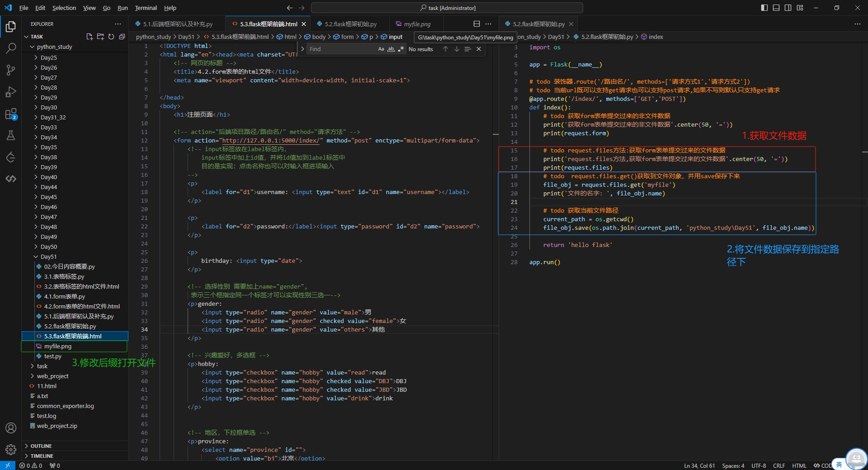Viewport: 868px width, 470px height.
Task: Refresh the Explorer file tree
Action: click(x=111, y=37)
